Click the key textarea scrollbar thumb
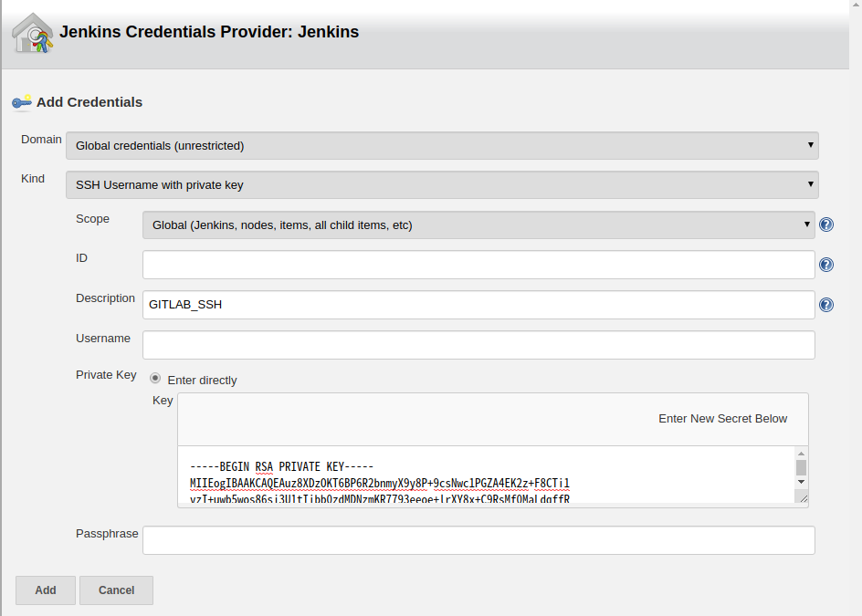 pos(801,467)
